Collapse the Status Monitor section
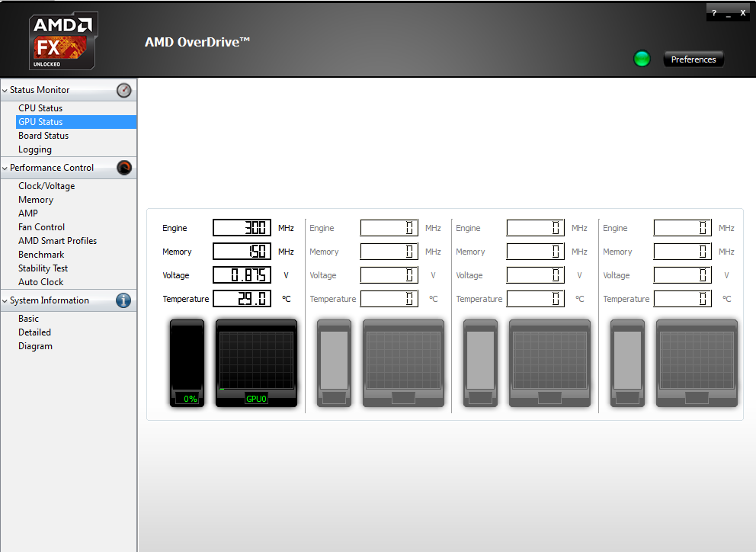This screenshot has width=756, height=552. pyautogui.click(x=5, y=90)
